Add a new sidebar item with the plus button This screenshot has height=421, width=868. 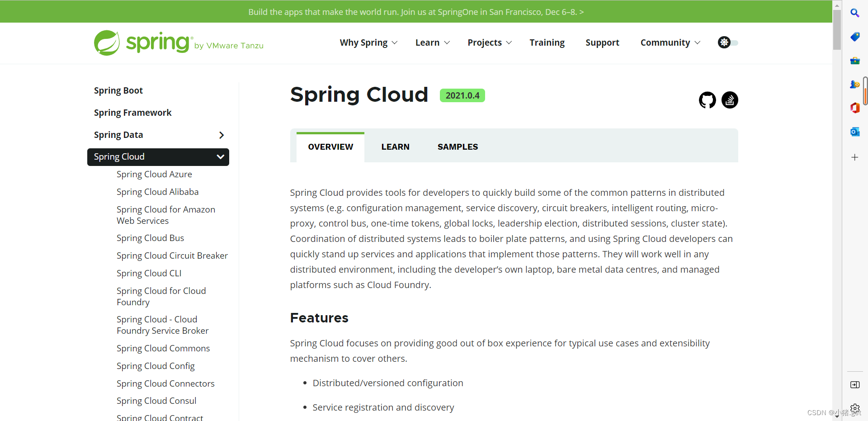pos(855,157)
